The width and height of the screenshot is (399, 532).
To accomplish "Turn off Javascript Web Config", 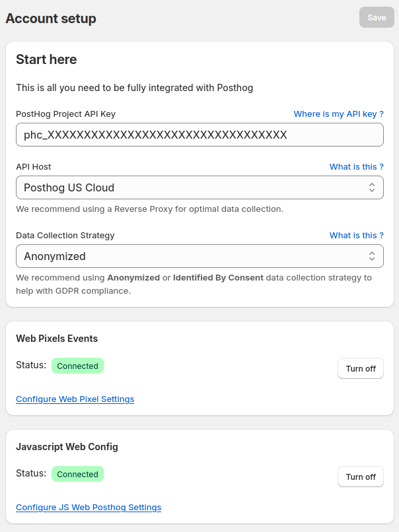I will [360, 477].
